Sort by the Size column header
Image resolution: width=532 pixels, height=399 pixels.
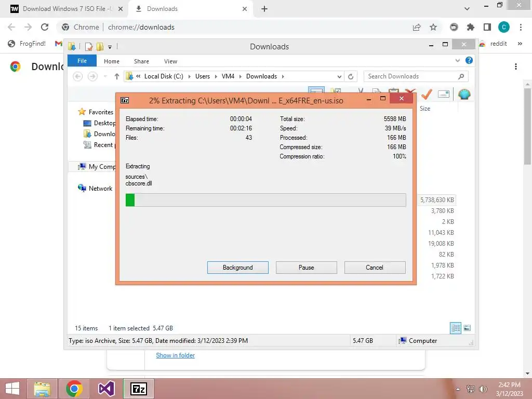pyautogui.click(x=425, y=108)
